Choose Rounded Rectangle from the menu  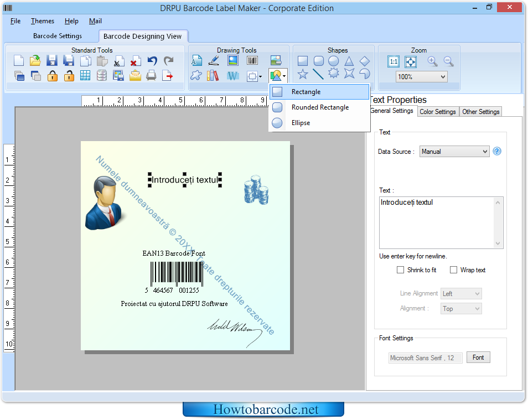click(x=319, y=107)
